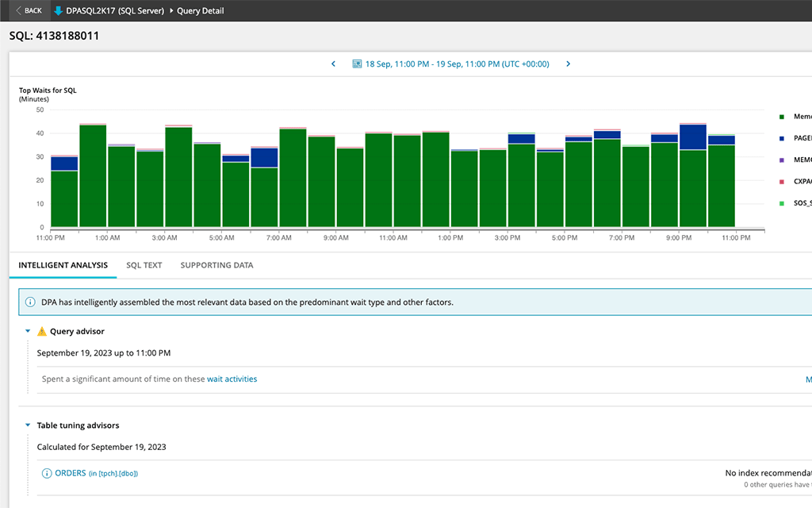Click the right arrow to view next time range

tap(569, 64)
